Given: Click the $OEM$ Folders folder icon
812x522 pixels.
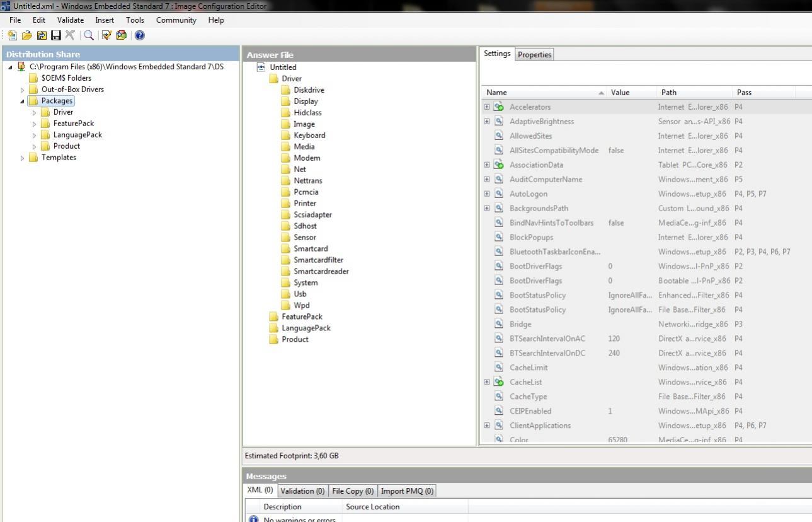Looking at the screenshot, I should pos(33,78).
